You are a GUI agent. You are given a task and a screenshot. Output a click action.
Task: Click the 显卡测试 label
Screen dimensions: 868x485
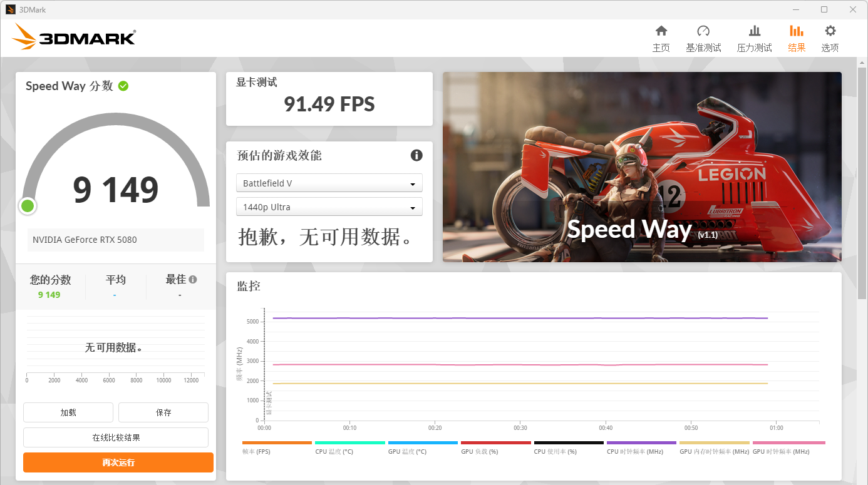click(256, 82)
